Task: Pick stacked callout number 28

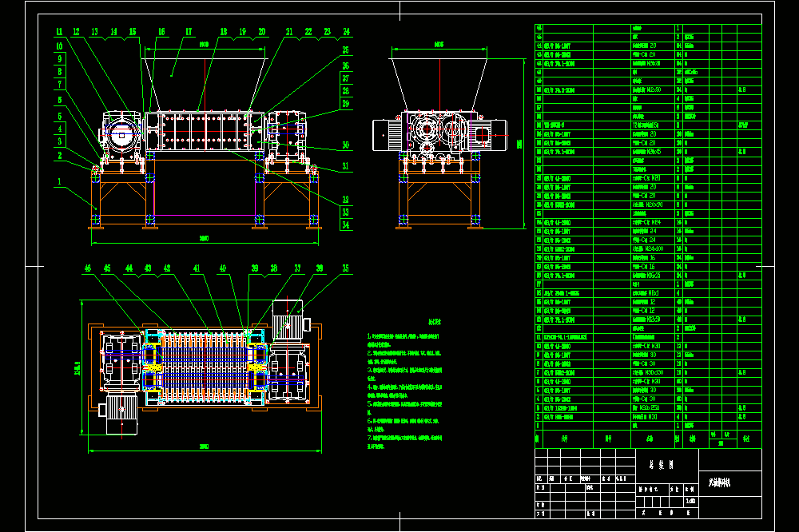Action: click(345, 91)
